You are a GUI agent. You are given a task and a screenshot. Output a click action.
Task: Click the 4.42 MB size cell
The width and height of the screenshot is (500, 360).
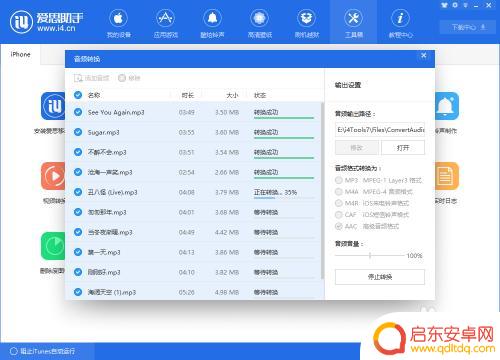coord(227,232)
